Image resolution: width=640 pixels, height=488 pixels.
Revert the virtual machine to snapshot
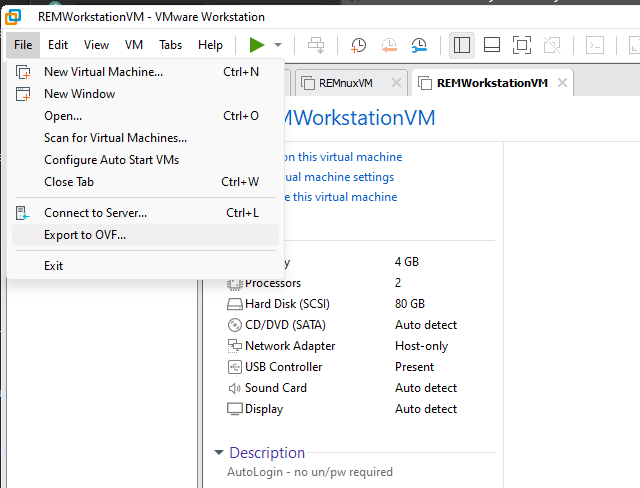pos(389,45)
